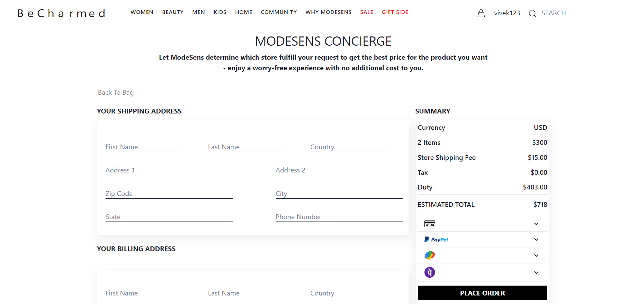Open the COMMUNITY section

pyautogui.click(x=279, y=12)
